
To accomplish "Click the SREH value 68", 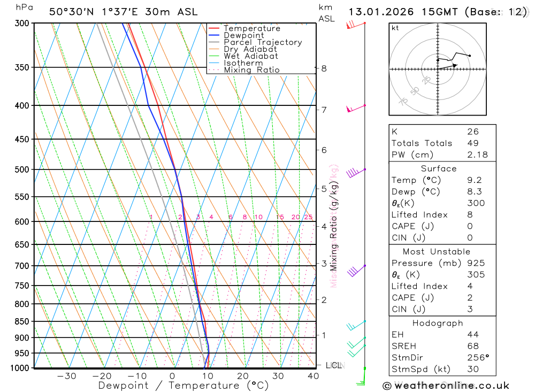I will coord(473,346).
